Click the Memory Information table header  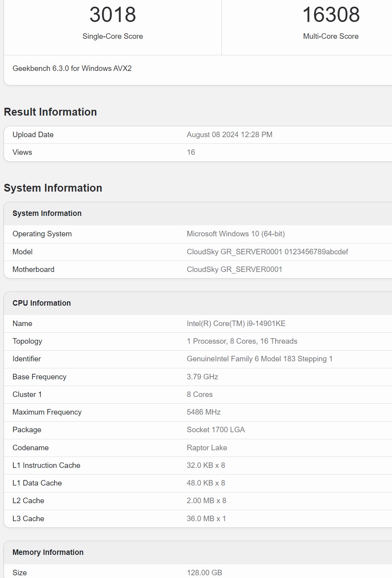pos(48,553)
